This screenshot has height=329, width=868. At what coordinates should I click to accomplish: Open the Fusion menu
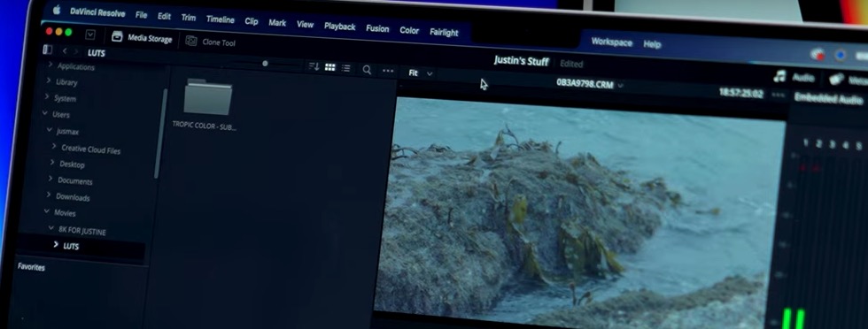[x=377, y=29]
